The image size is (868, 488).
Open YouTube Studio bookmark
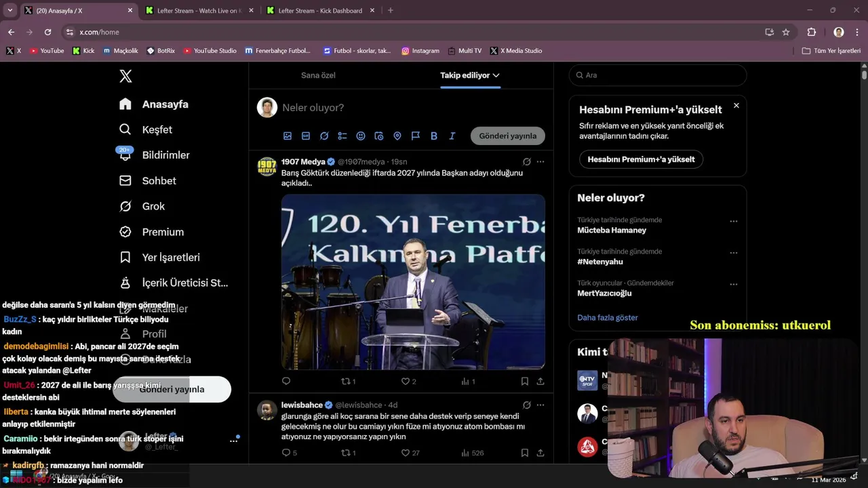(x=210, y=51)
